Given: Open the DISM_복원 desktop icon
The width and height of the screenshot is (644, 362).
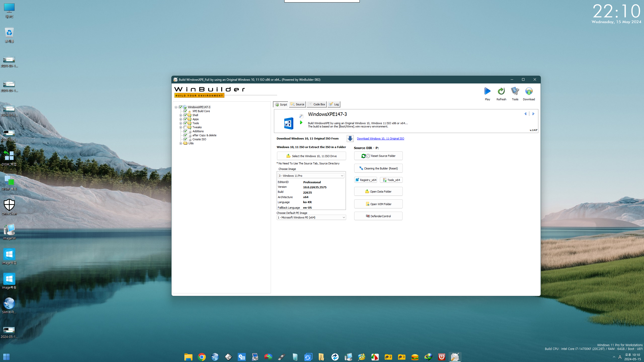Looking at the screenshot, I should pos(9,183).
